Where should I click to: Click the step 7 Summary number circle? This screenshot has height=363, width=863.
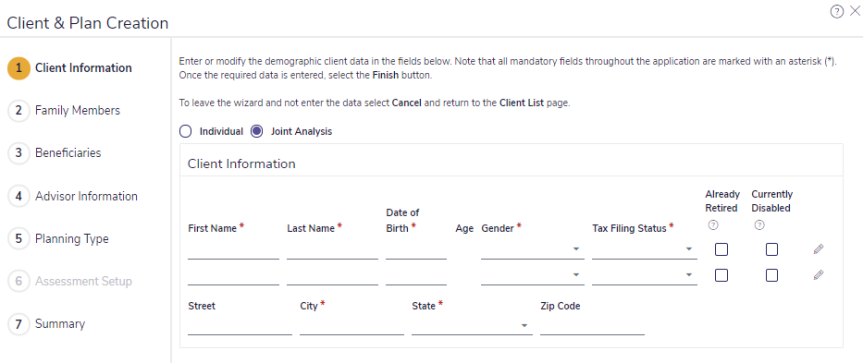click(19, 324)
